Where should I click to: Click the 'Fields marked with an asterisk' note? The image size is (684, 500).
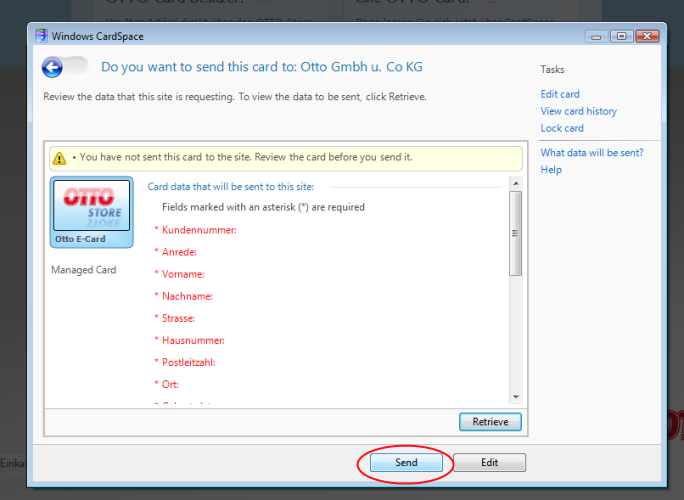tap(263, 207)
